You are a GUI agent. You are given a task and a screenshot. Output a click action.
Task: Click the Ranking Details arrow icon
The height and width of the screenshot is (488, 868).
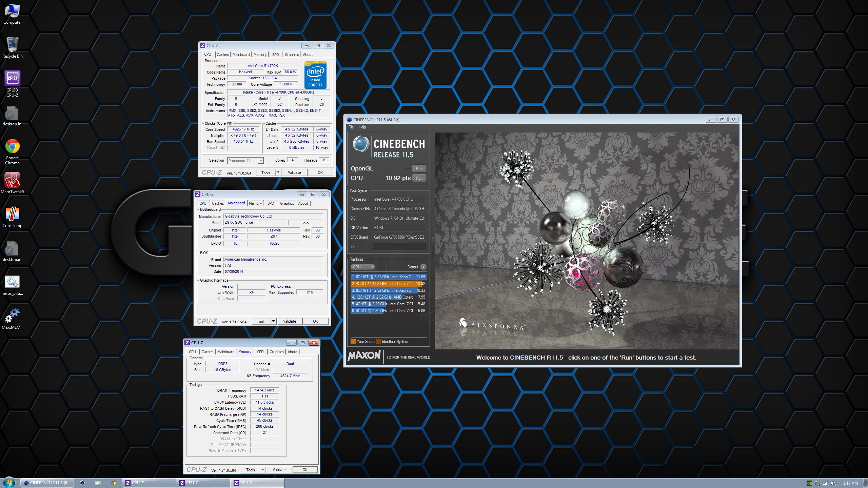[x=423, y=267]
